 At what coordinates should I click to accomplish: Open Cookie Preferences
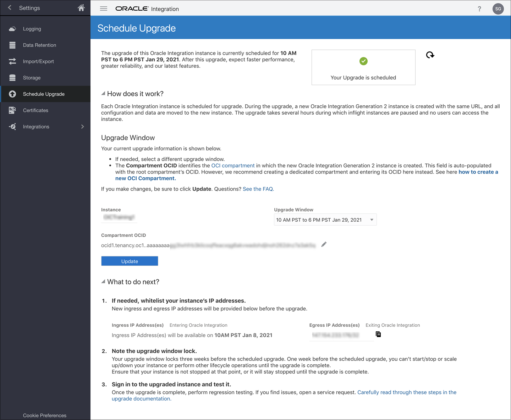[x=44, y=415]
